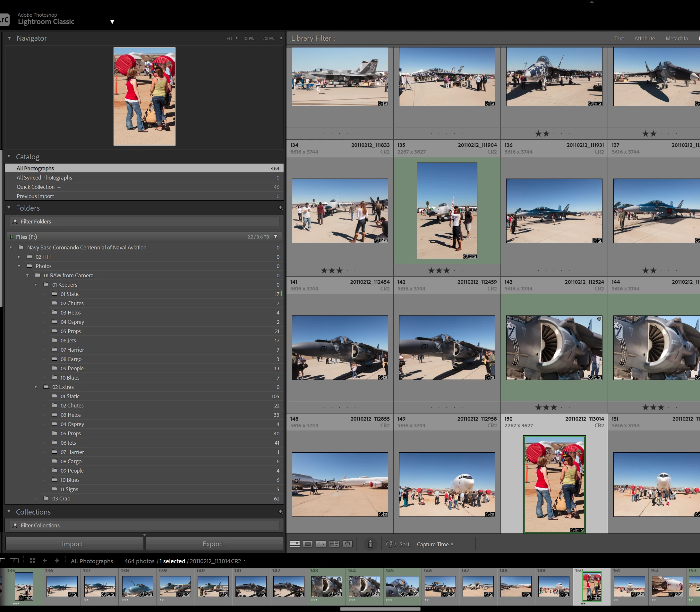Select the Painter spray can tool
700x612 pixels.
click(x=370, y=544)
